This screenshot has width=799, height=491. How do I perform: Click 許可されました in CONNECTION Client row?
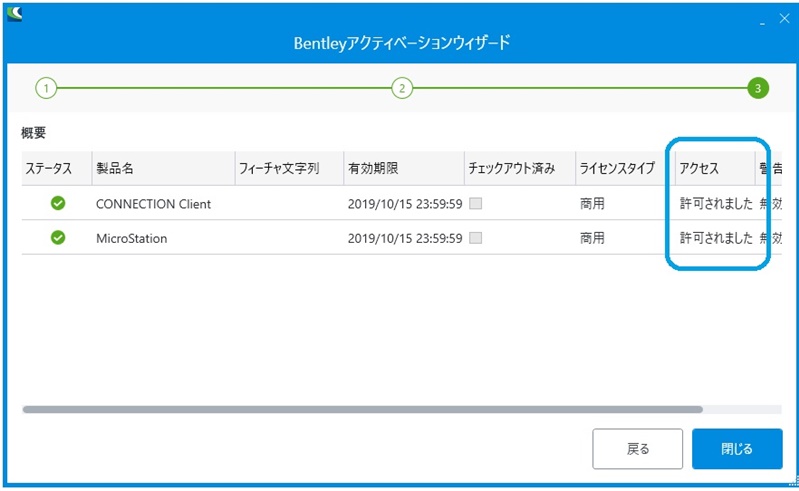716,204
